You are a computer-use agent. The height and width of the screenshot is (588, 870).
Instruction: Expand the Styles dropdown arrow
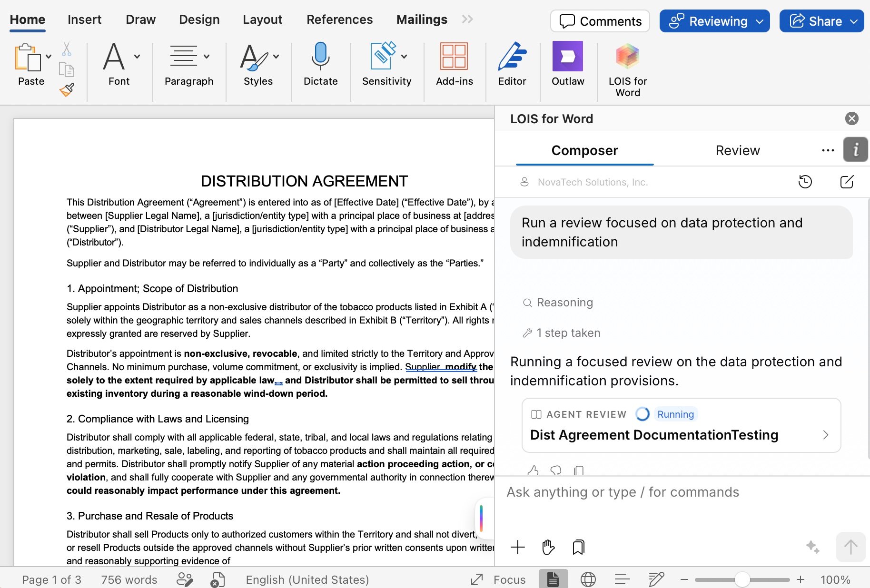tap(276, 56)
